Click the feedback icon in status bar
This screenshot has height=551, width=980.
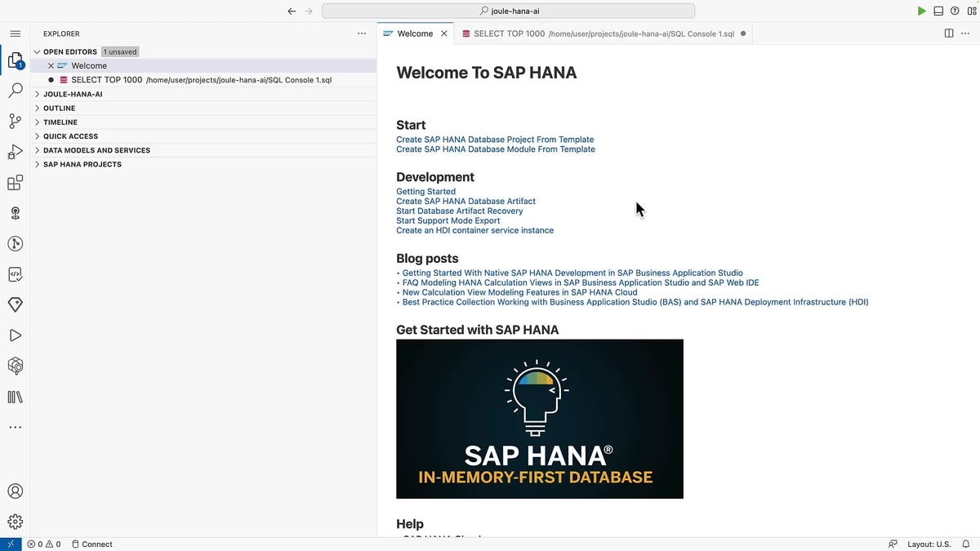(893, 544)
